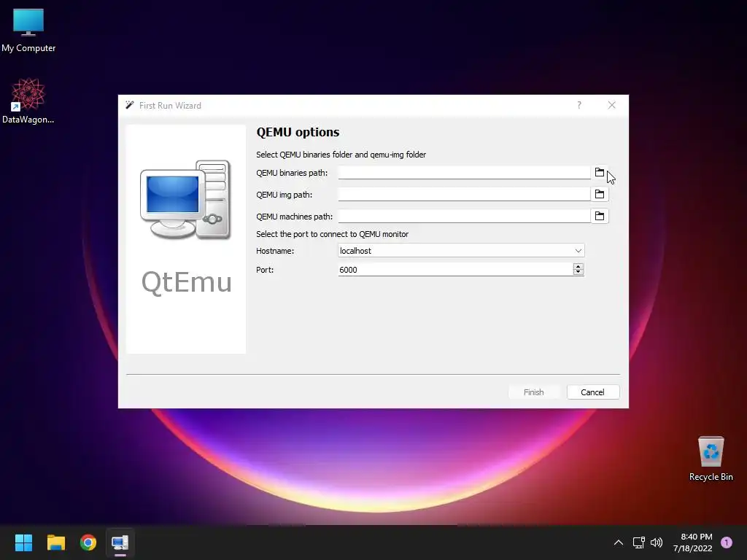Click the wizard help question mark
The height and width of the screenshot is (560, 747).
[x=579, y=105]
